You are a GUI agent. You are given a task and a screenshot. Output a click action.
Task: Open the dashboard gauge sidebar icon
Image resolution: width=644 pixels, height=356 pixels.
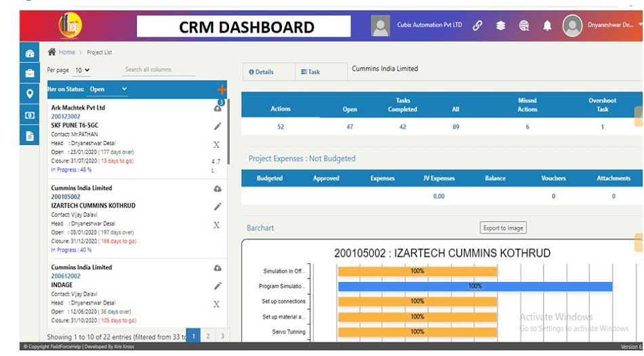[x=30, y=54]
